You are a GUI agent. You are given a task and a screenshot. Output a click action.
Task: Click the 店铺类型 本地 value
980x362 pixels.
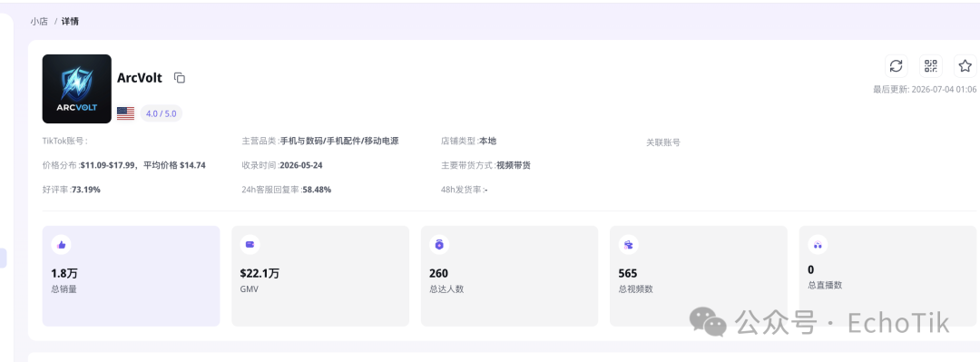[x=487, y=142]
